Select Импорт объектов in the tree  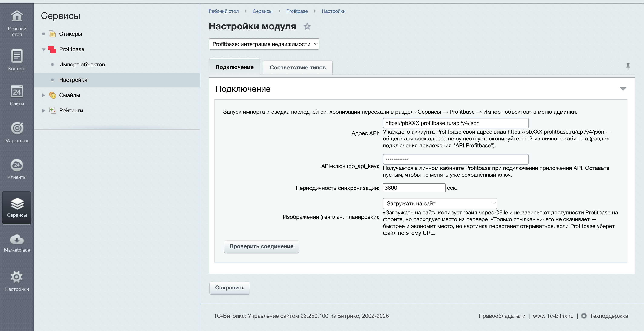click(82, 64)
